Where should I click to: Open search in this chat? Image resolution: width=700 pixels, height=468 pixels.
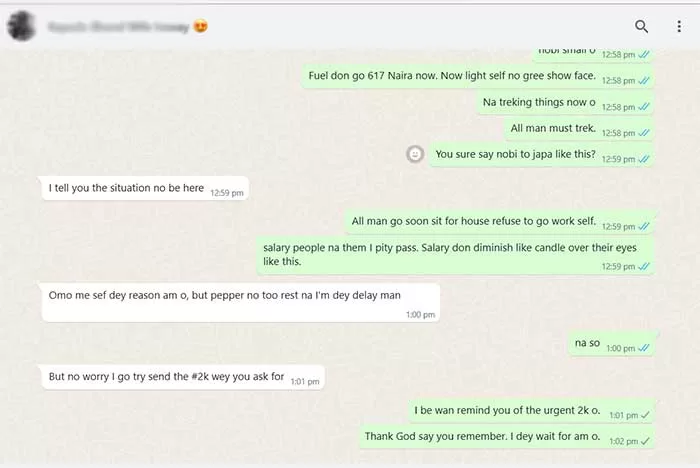pos(642,26)
